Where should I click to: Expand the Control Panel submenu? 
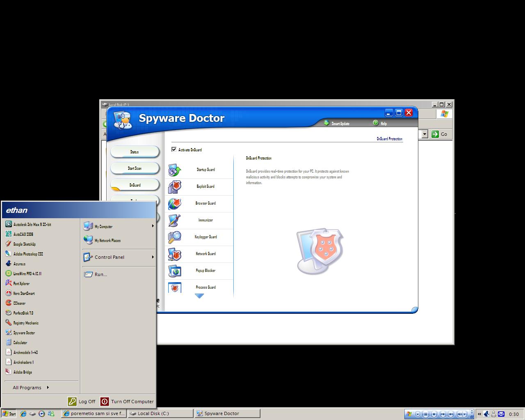[119, 257]
